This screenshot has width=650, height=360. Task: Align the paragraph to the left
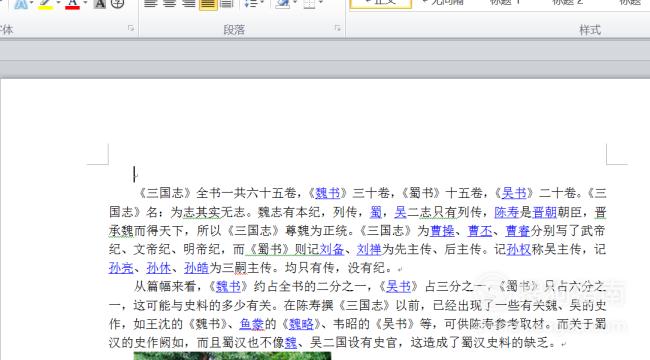tap(151, 4)
